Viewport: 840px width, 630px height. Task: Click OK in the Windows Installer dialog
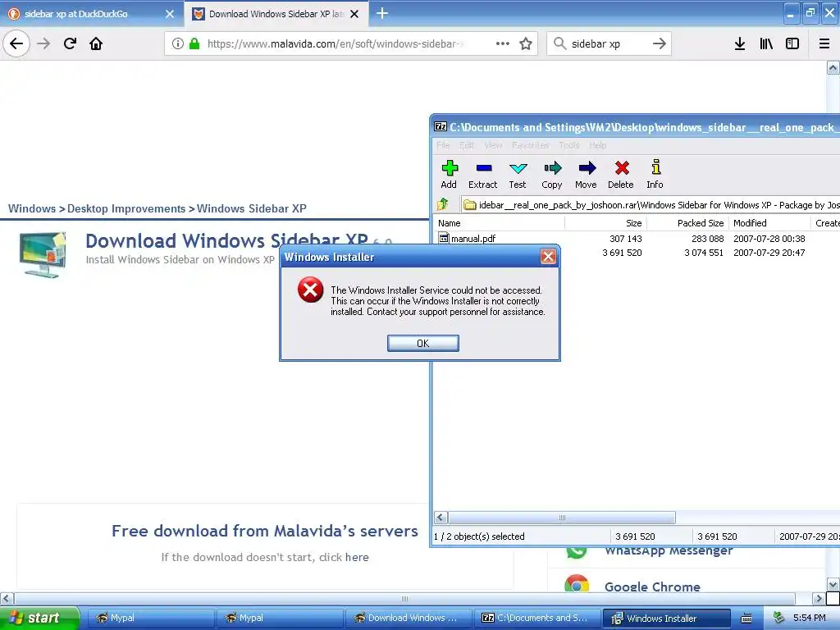[422, 344]
